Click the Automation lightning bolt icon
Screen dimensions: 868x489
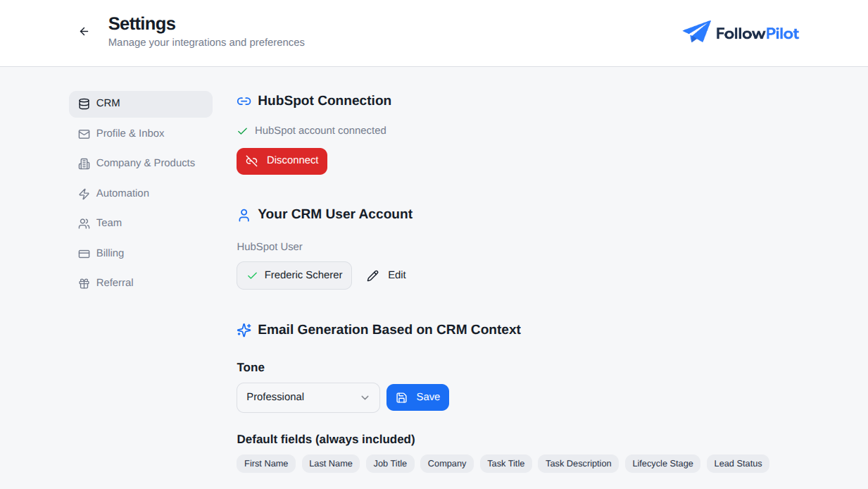[84, 194]
